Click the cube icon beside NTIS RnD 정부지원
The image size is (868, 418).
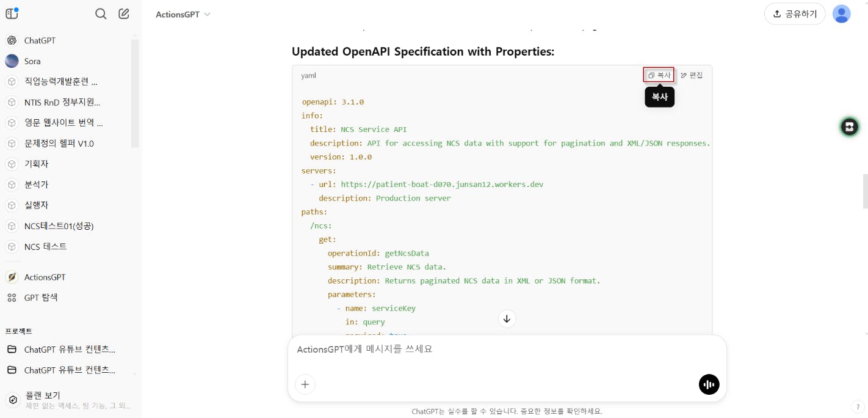point(12,102)
